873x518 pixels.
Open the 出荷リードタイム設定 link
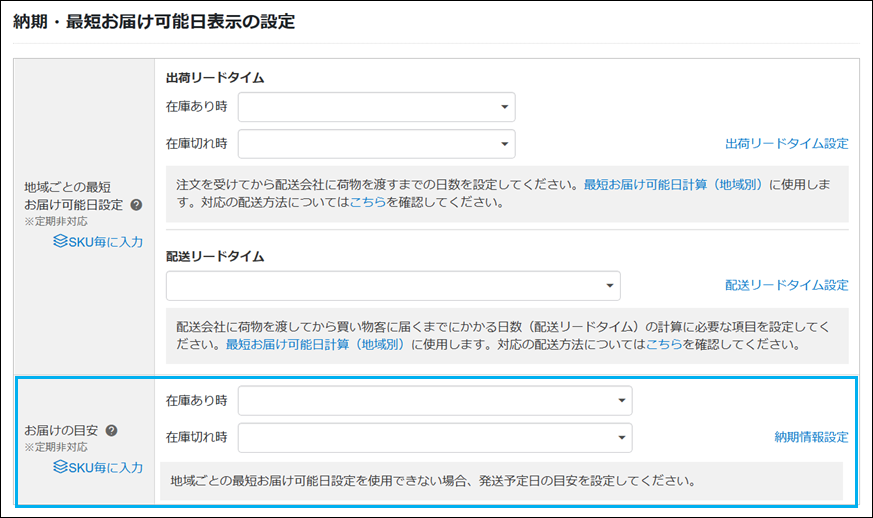coord(786,144)
